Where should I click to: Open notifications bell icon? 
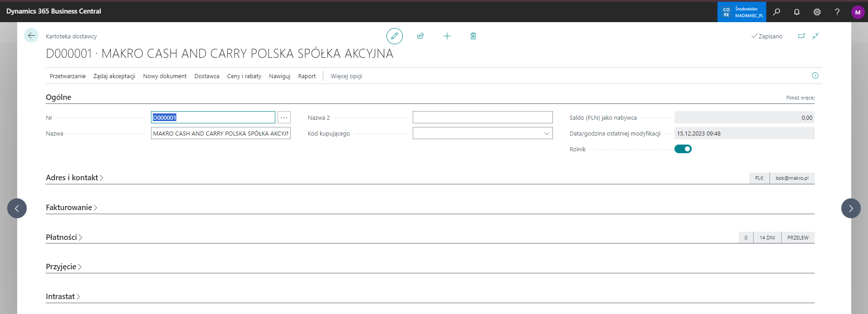[x=797, y=12]
